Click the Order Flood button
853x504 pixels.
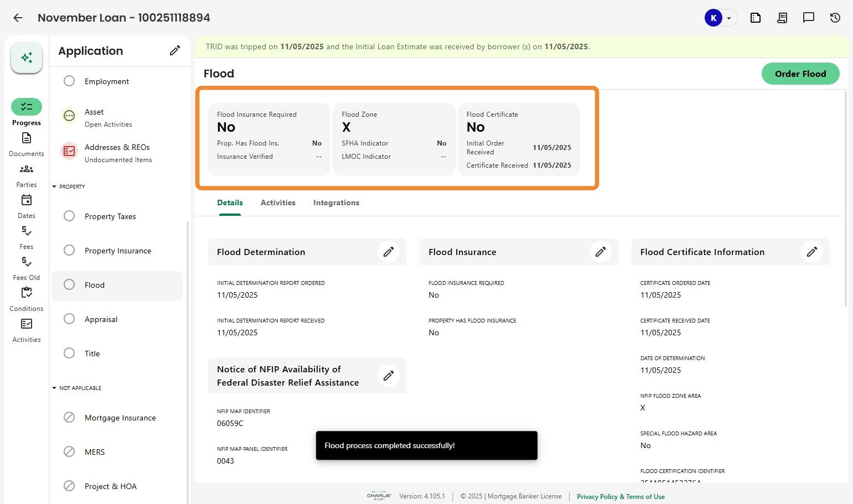click(800, 74)
